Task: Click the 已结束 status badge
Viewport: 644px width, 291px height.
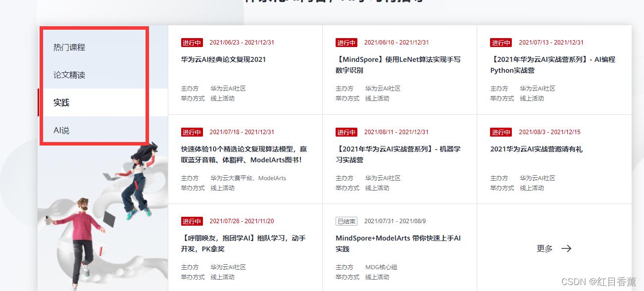Action: coord(347,221)
